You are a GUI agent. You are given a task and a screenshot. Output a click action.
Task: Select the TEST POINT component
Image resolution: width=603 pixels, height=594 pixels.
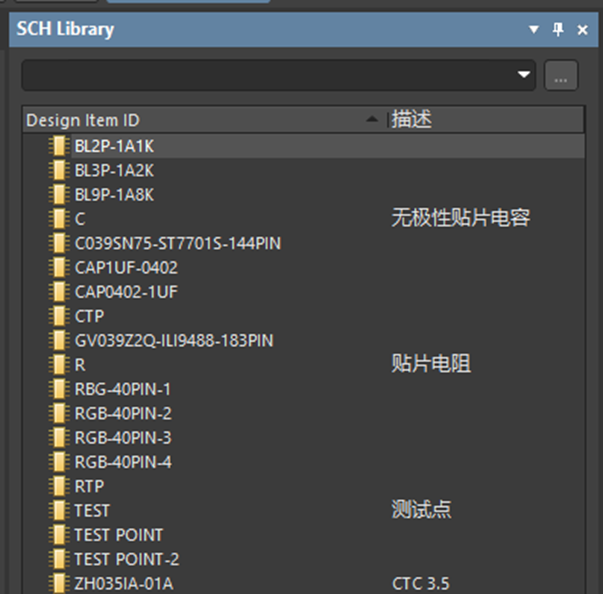119,535
